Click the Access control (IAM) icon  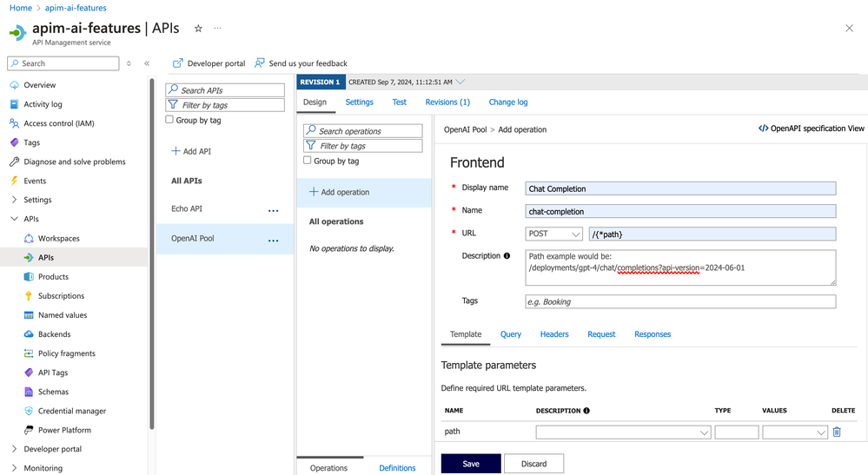[x=15, y=123]
